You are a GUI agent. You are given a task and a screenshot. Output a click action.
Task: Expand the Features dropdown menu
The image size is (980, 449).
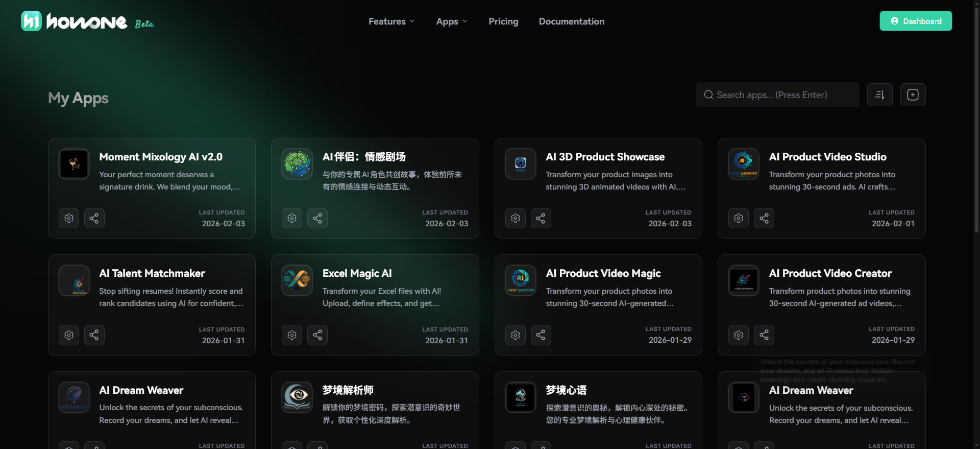(391, 21)
